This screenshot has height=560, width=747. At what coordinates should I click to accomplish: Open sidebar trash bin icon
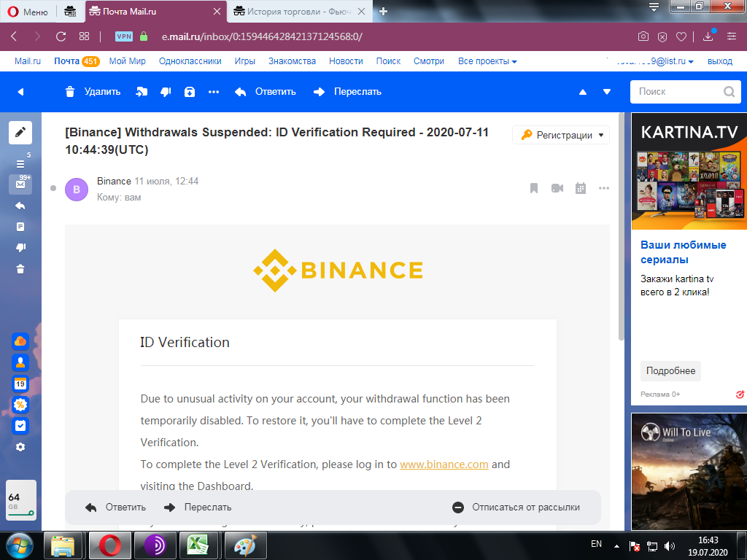(x=20, y=269)
